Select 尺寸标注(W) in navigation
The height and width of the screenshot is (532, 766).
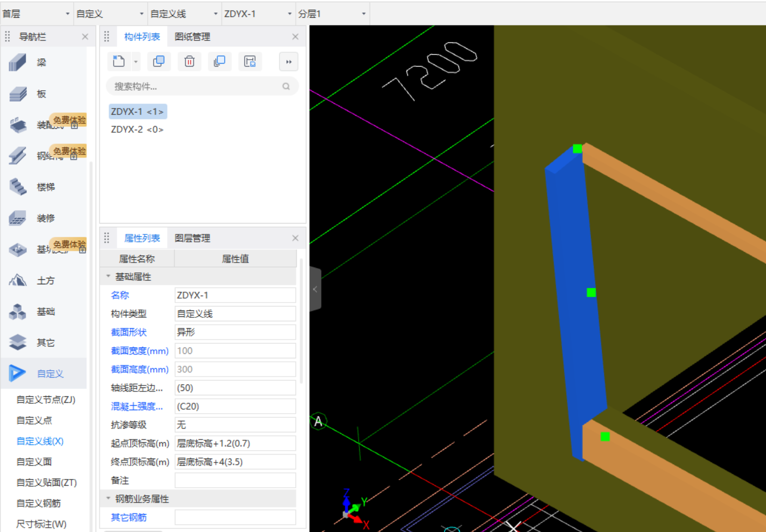41,524
